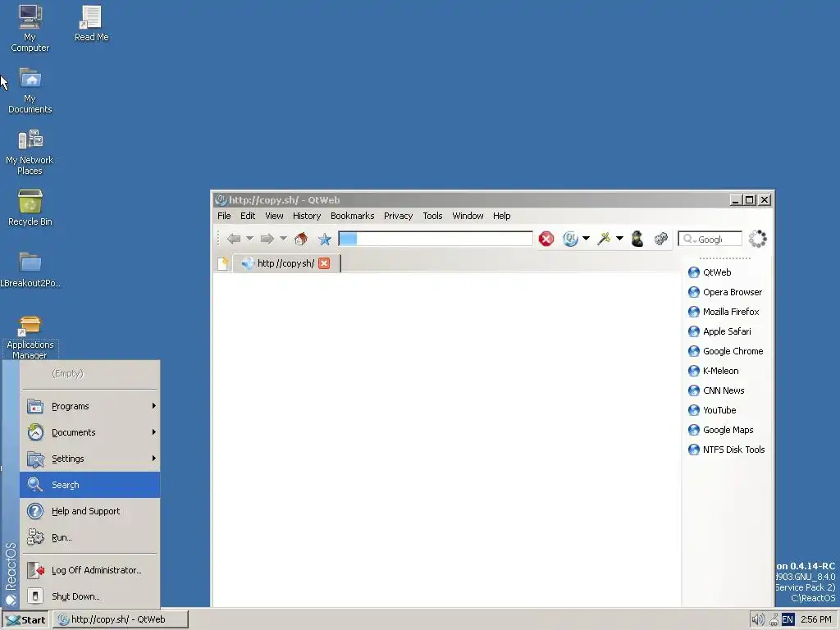This screenshot has width=840, height=630.
Task: Click the QtWeb title bar logo icon
Action: 221,200
